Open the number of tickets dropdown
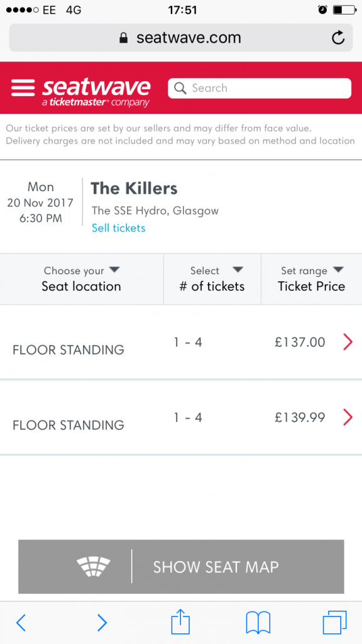 click(x=212, y=279)
